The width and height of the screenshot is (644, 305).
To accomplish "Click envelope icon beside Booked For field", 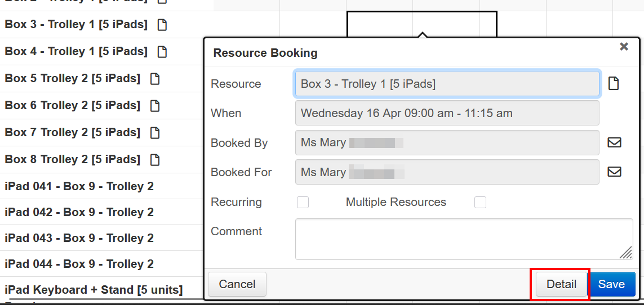I will (614, 172).
